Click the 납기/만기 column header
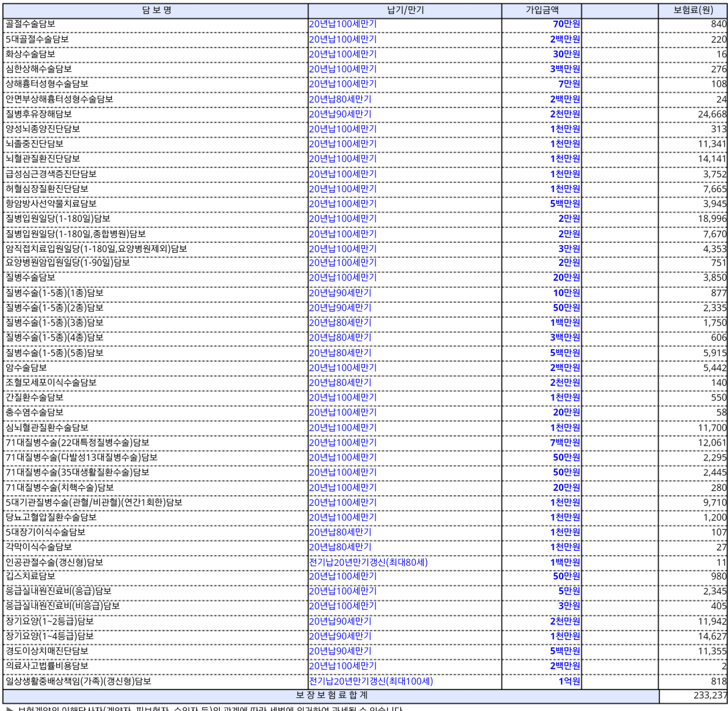728x711 pixels. (x=405, y=10)
